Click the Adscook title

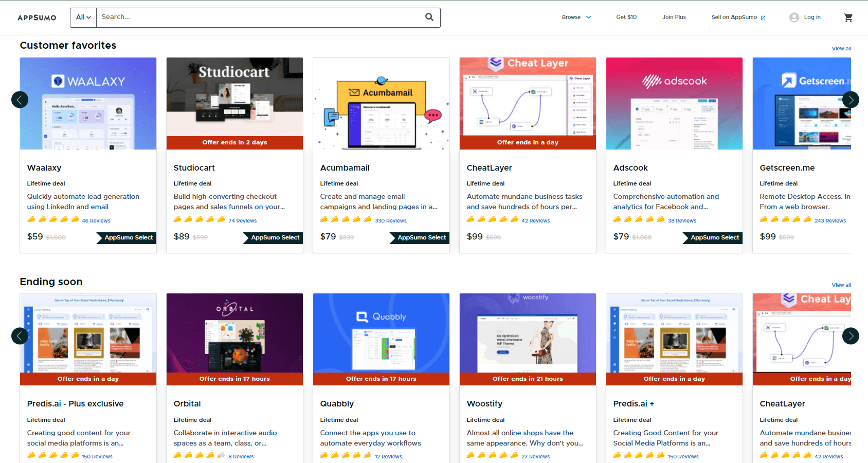pos(630,168)
